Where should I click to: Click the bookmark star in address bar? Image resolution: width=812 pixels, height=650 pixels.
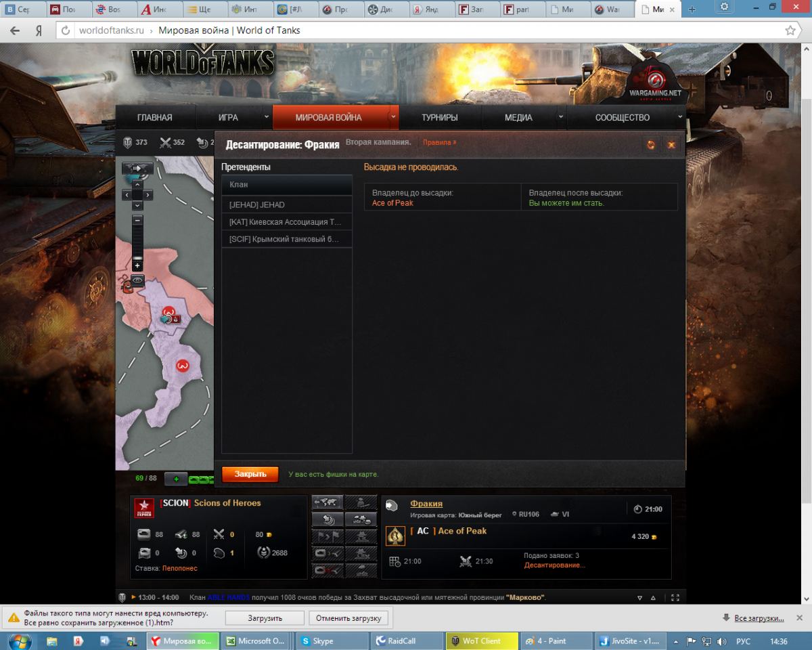[790, 30]
